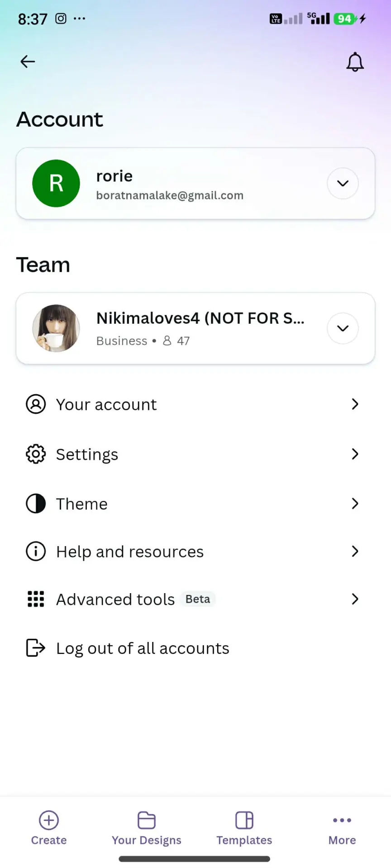The height and width of the screenshot is (868, 391).
Task: Open the Templates tab
Action: (x=244, y=828)
